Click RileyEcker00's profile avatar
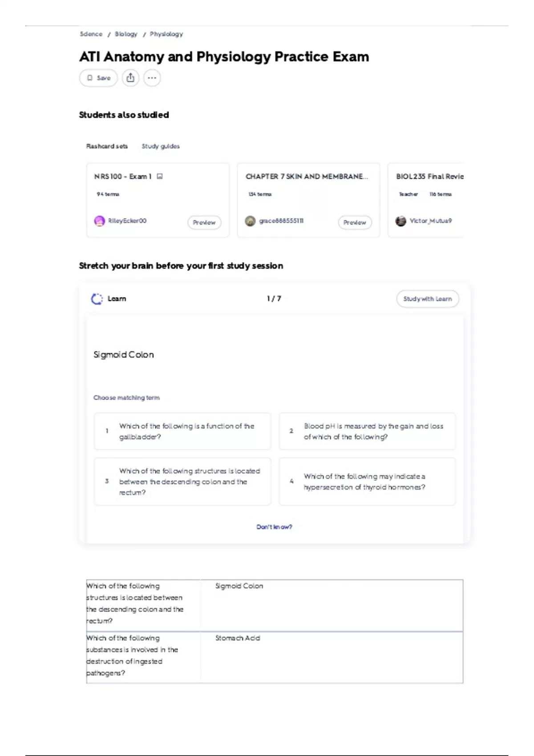This screenshot has height=756, width=534. (99, 221)
